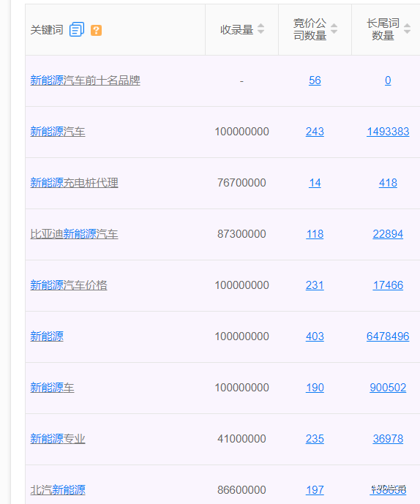Open the exact keyword link 新能源
420x504 pixels.
point(47,336)
